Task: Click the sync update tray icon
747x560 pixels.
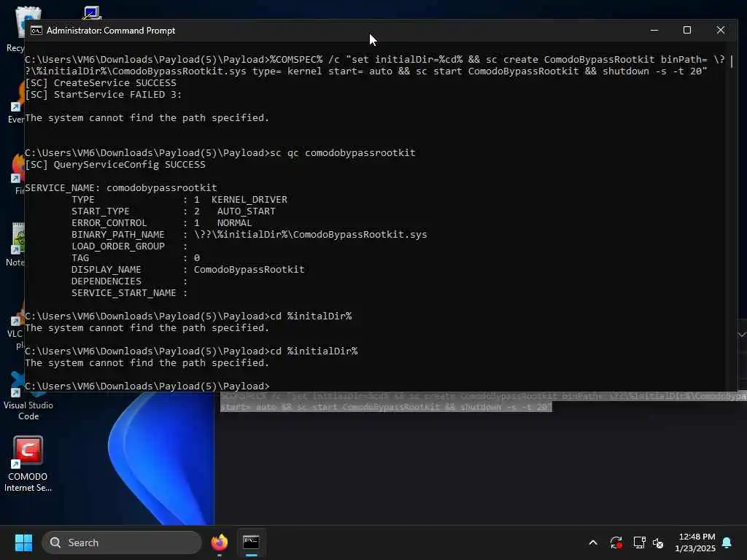Action: tap(616, 542)
